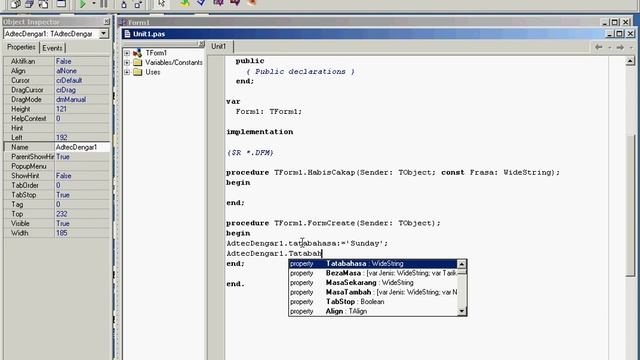Select the DragMode property value dmManual
Screen dimensions: 640x360
[82, 99]
